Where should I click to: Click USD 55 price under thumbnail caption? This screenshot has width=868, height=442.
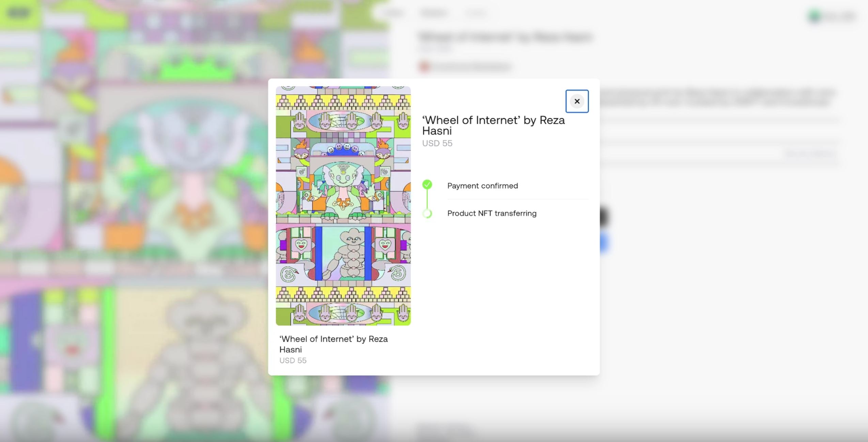click(293, 360)
